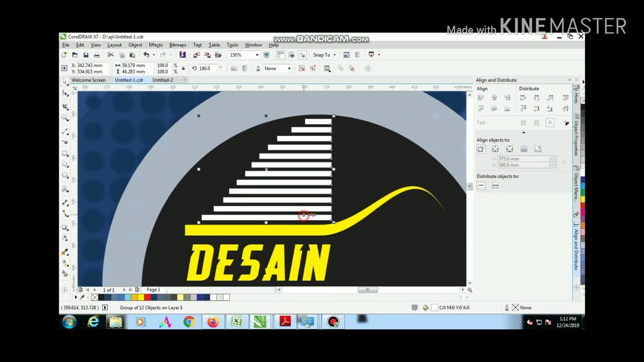This screenshot has height=362, width=644.
Task: Choose the Ellipse tool
Action: pos(65,164)
